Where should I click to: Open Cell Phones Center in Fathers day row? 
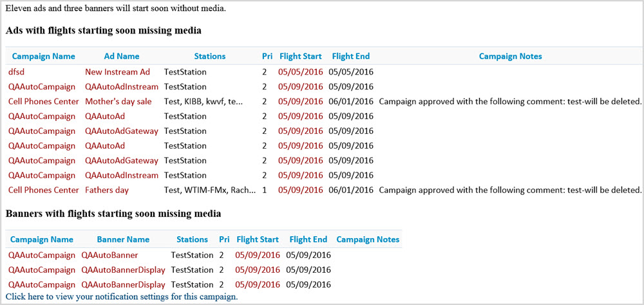(x=43, y=190)
